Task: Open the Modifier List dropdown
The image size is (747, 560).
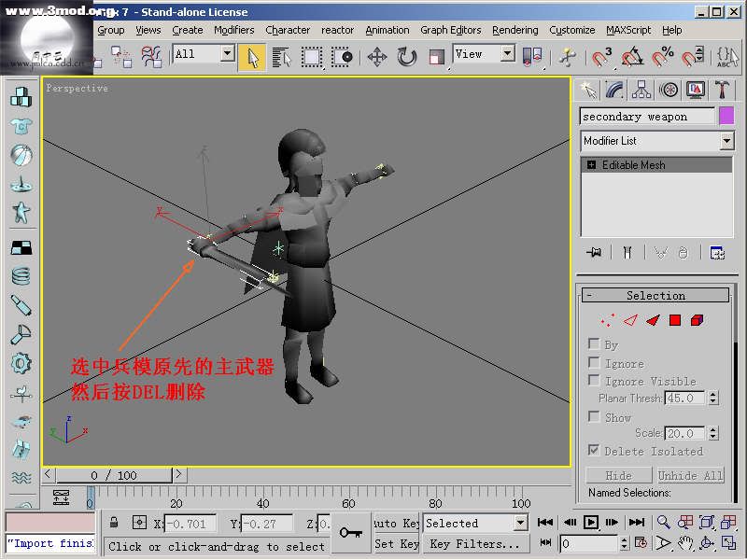Action: pyautogui.click(x=657, y=141)
